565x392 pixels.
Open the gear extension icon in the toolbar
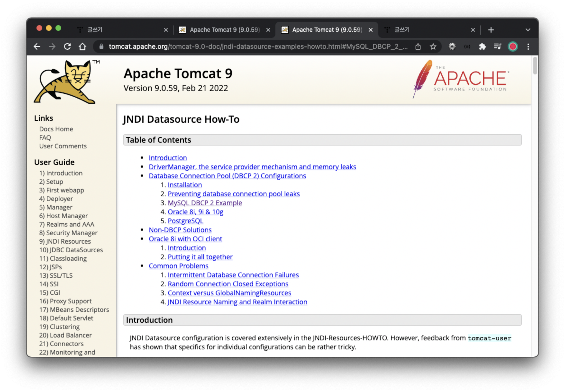tap(452, 46)
